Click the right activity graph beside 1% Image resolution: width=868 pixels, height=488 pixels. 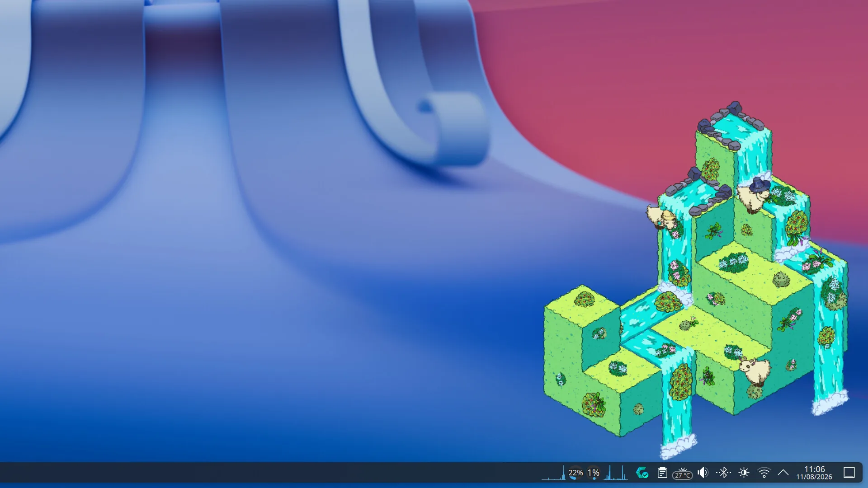pyautogui.click(x=616, y=473)
